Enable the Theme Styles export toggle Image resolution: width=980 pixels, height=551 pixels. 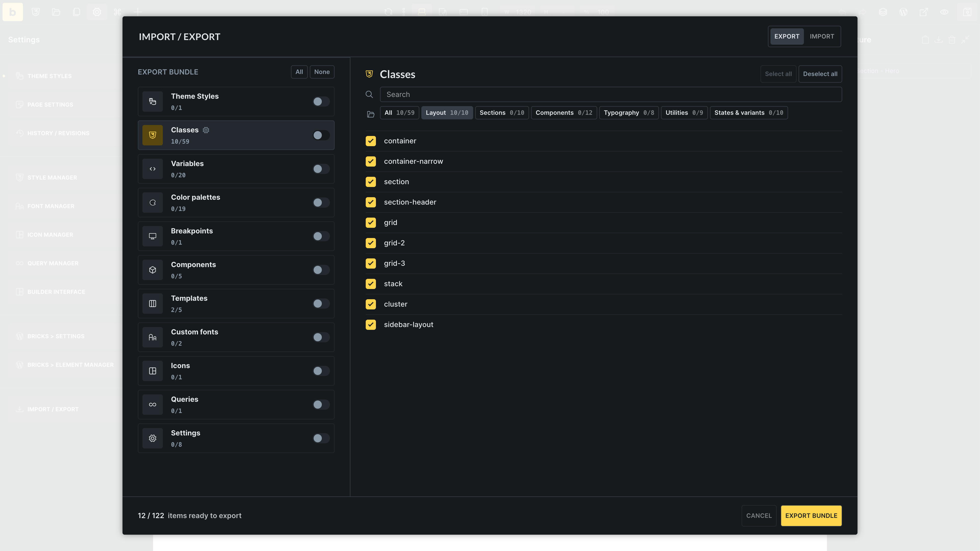(321, 102)
